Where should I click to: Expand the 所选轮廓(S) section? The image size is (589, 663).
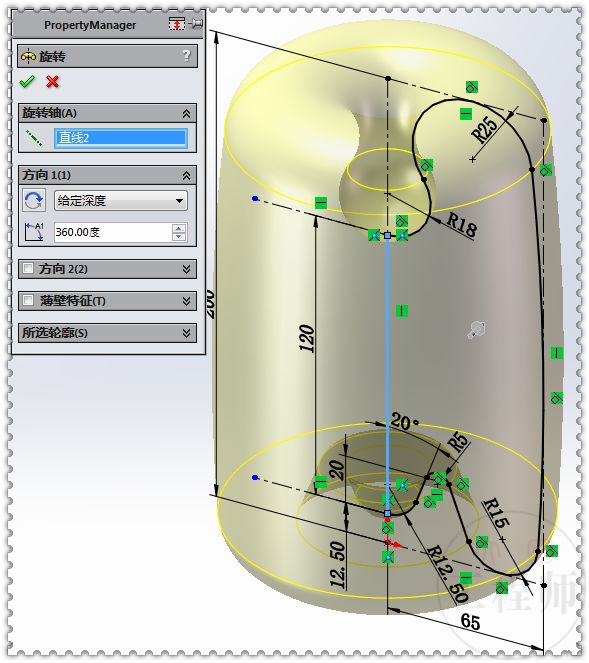click(x=186, y=333)
